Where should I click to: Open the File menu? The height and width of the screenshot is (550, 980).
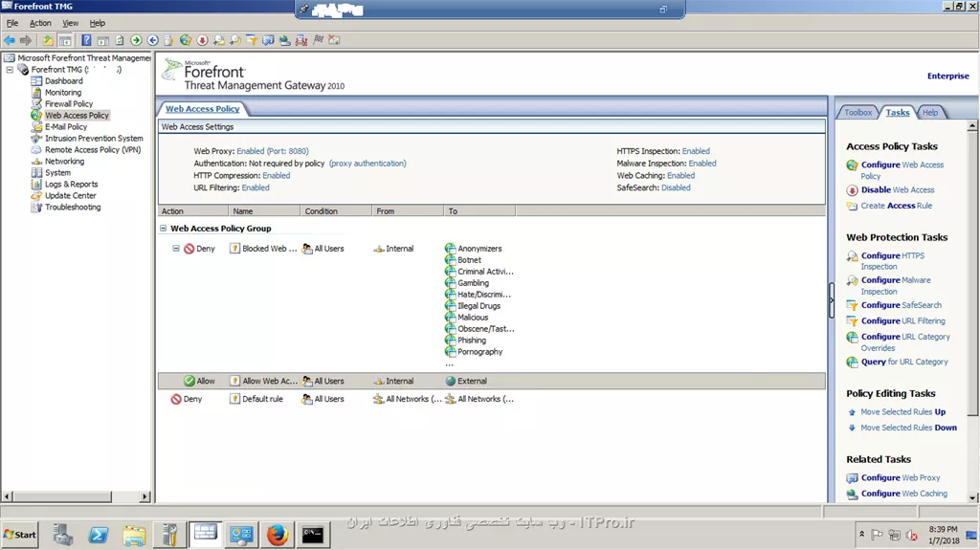tap(12, 23)
